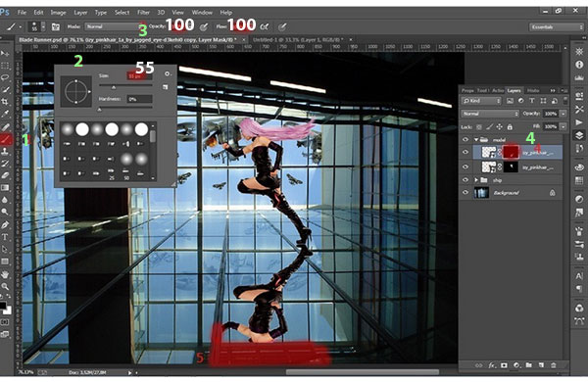
Task: Toggle lock transparent pixels
Action: pyautogui.click(x=479, y=127)
